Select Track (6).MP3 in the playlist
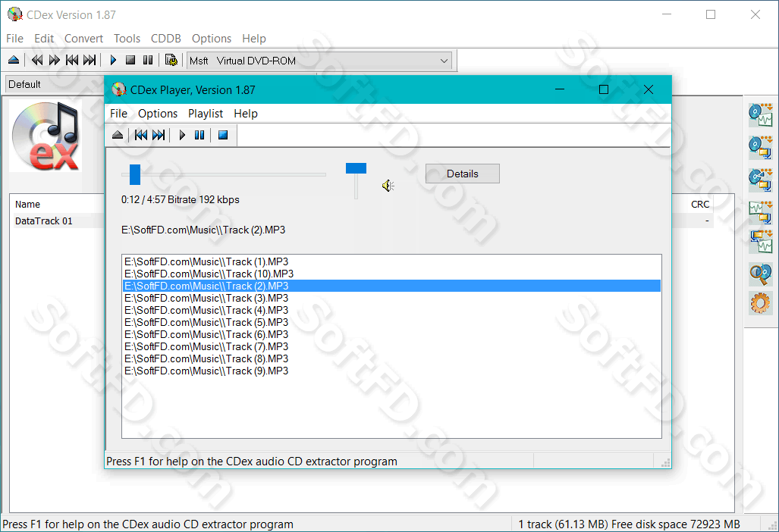This screenshot has width=779, height=532. [391, 334]
